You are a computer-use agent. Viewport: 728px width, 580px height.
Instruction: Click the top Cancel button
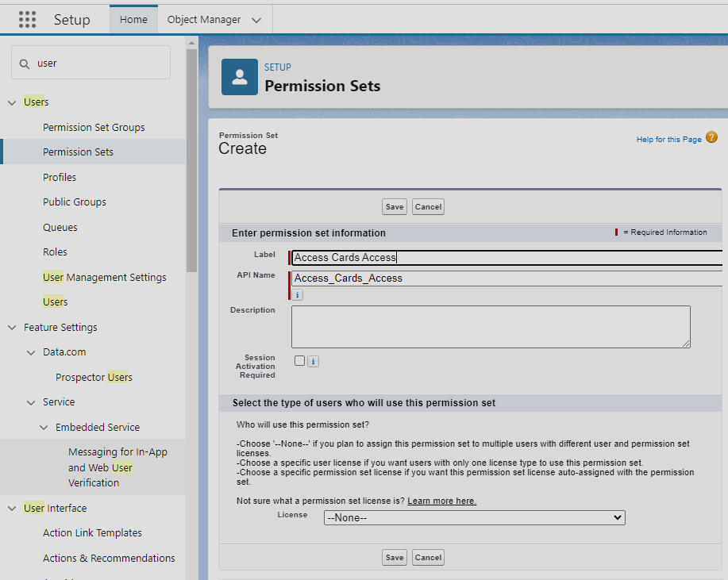(428, 207)
